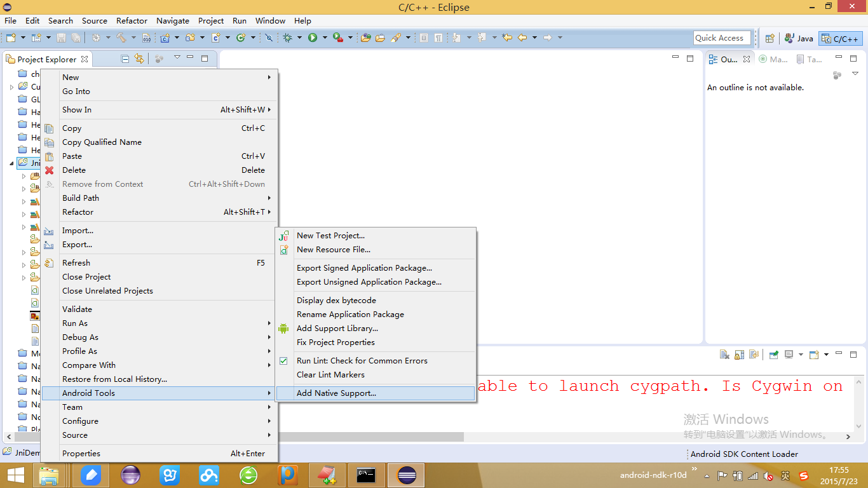Screen dimensions: 868x488
Task: Select Properties in context menu
Action: click(159, 453)
